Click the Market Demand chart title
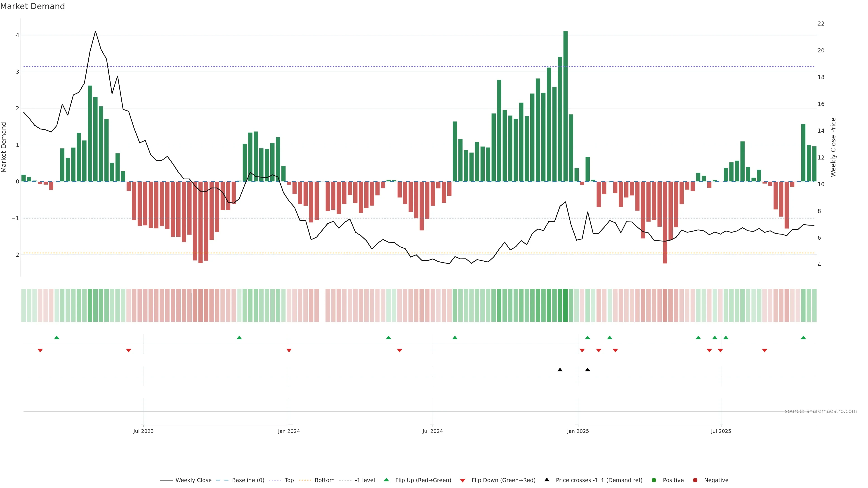Screen dimensions: 868x488 [x=32, y=6]
